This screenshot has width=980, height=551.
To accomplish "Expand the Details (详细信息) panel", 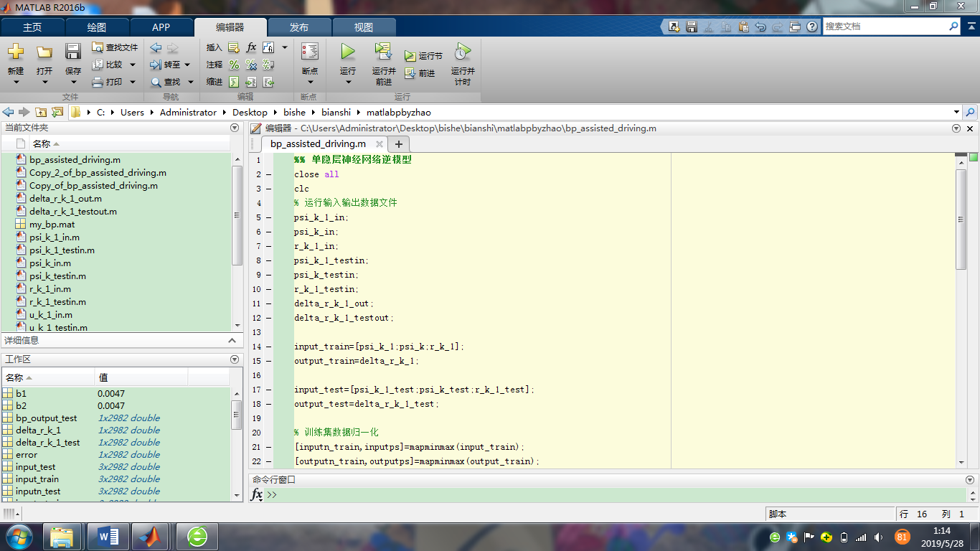I will click(x=232, y=341).
